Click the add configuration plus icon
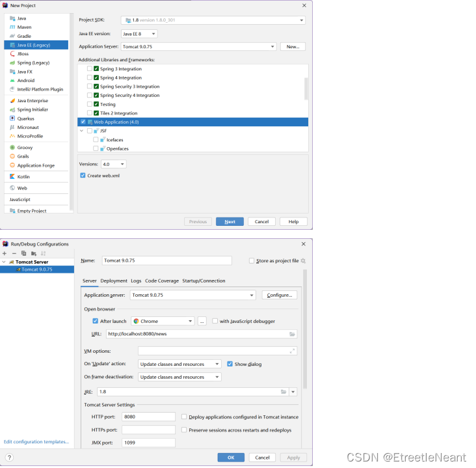The height and width of the screenshot is (468, 476). (5, 253)
